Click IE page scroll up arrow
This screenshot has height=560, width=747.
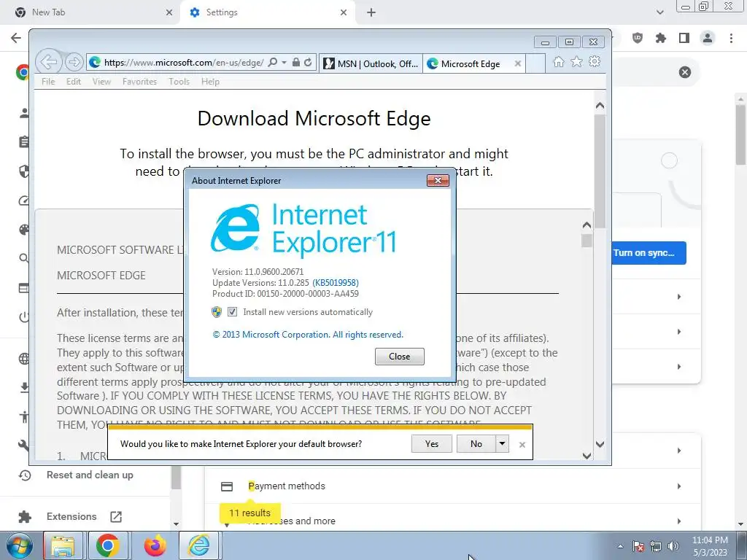(x=600, y=106)
